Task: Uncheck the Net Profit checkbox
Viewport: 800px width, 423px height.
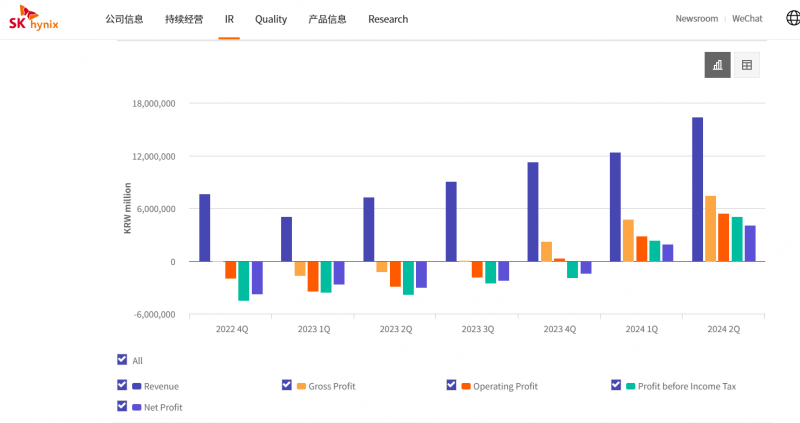Action: [x=122, y=406]
